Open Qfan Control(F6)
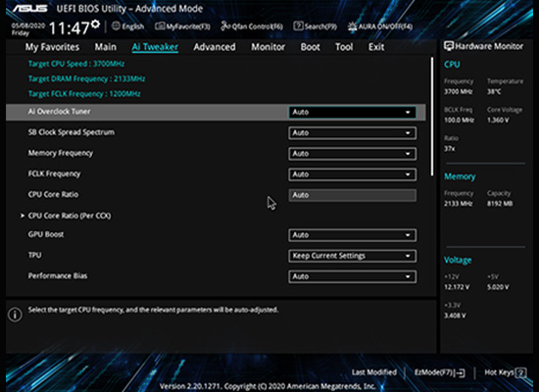 252,26
